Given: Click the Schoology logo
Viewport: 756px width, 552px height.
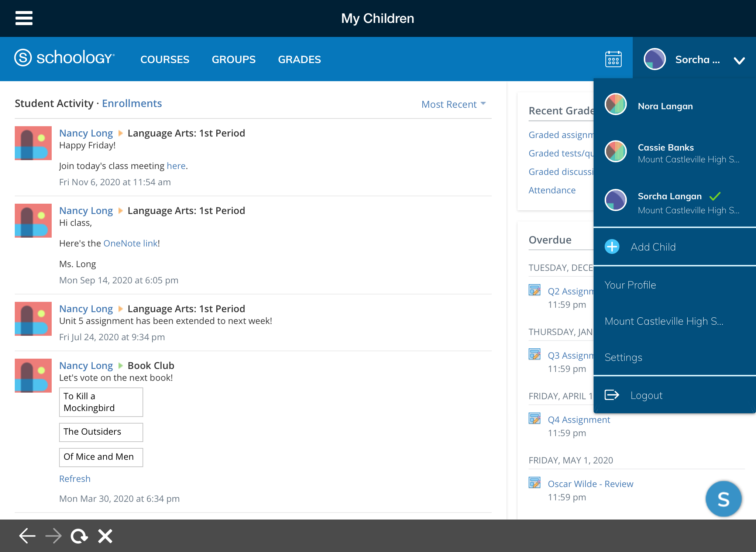Looking at the screenshot, I should click(x=65, y=58).
